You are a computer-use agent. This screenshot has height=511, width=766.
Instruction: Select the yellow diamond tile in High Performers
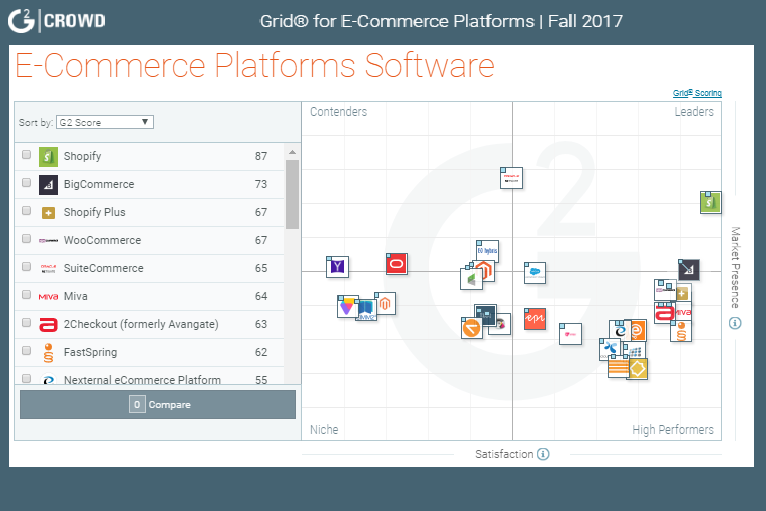(x=638, y=369)
